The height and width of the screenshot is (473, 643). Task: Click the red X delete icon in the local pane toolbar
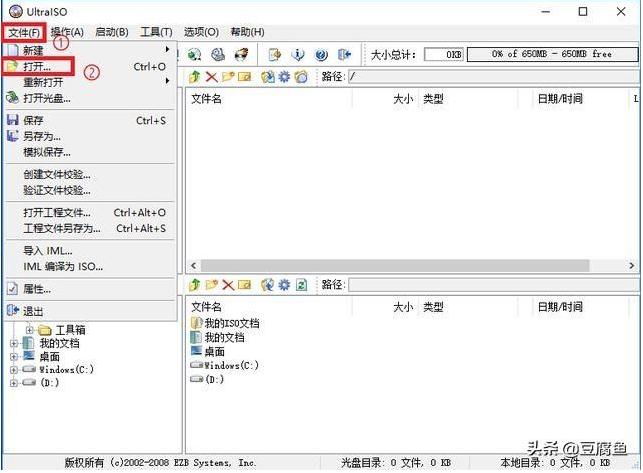(x=228, y=285)
